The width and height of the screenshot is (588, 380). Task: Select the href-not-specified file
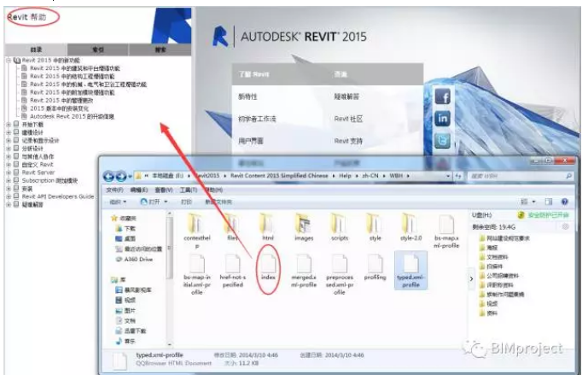pos(232,271)
